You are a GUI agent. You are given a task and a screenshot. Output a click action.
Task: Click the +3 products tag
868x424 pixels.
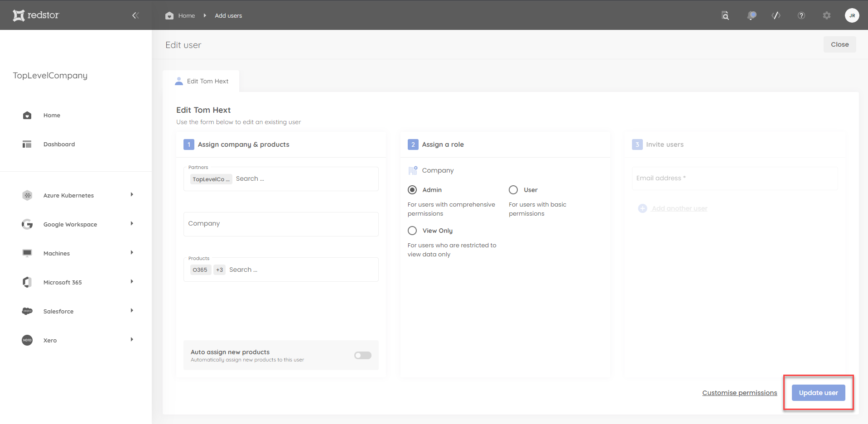(219, 270)
